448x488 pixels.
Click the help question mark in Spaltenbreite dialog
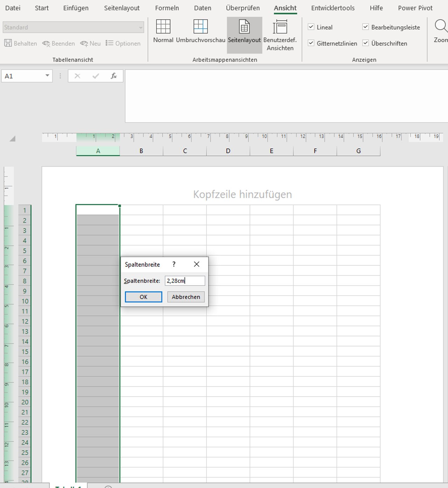(174, 264)
